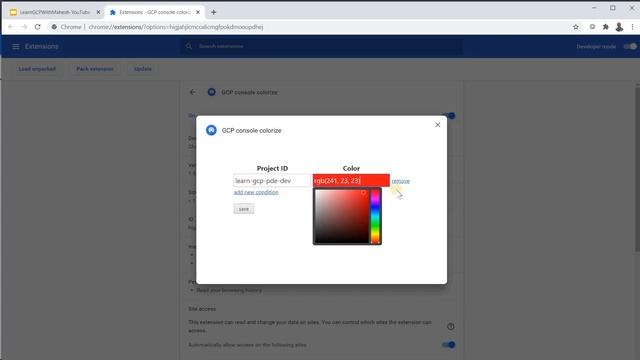The width and height of the screenshot is (640, 360).
Task: Click the Color column header
Action: click(x=351, y=168)
